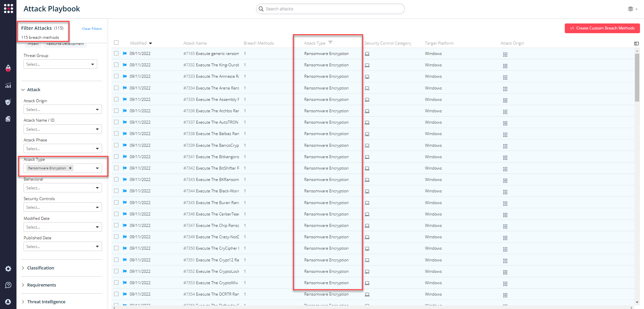644x309 pixels.
Task: Click the shield security icon in the sidebar
Action: coord(8,102)
